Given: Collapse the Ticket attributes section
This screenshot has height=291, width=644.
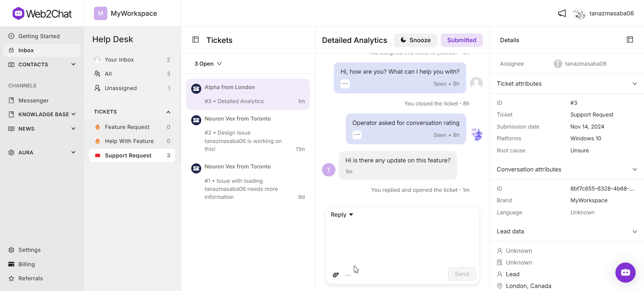Looking at the screenshot, I should coord(635,84).
